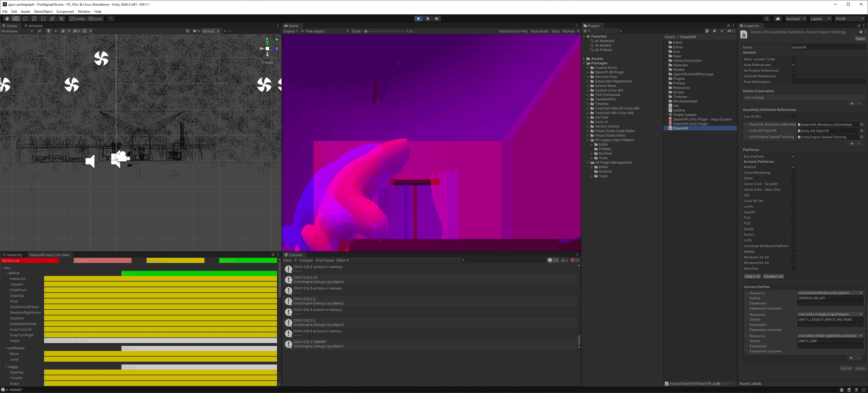Click the Deselect all button
This screenshot has height=393, width=868.
coord(773,276)
